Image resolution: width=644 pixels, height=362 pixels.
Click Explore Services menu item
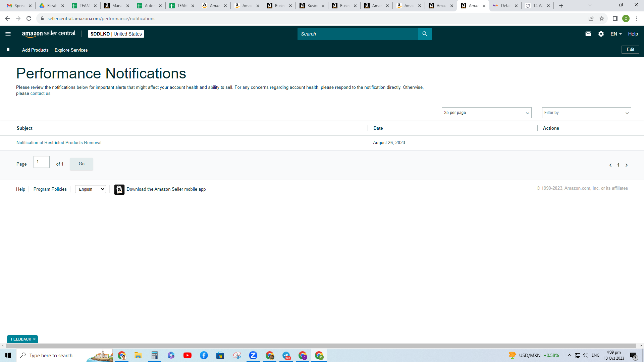click(71, 50)
